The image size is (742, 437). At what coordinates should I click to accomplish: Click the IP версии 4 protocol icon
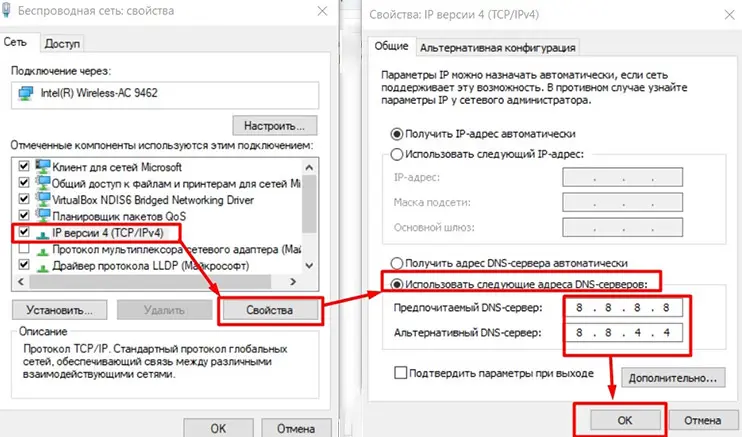click(43, 234)
